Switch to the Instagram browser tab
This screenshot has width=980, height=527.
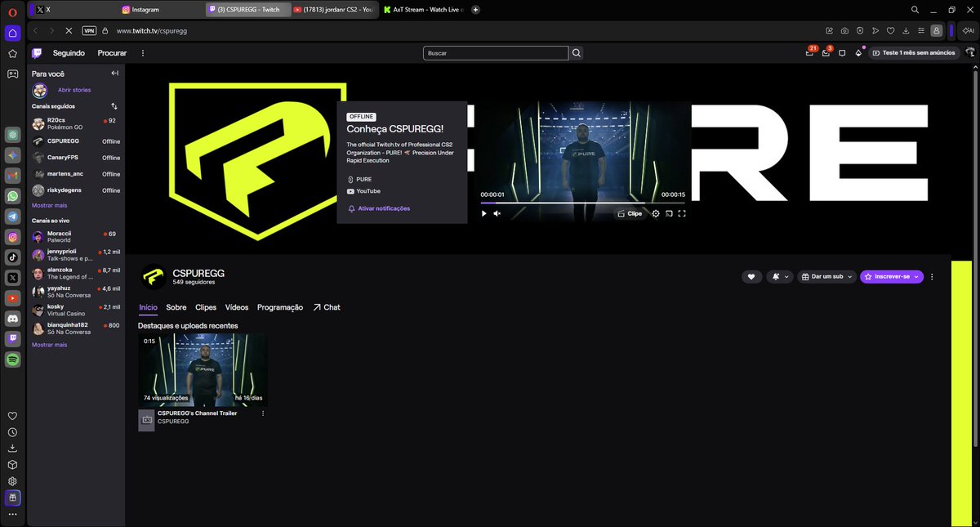coord(162,9)
